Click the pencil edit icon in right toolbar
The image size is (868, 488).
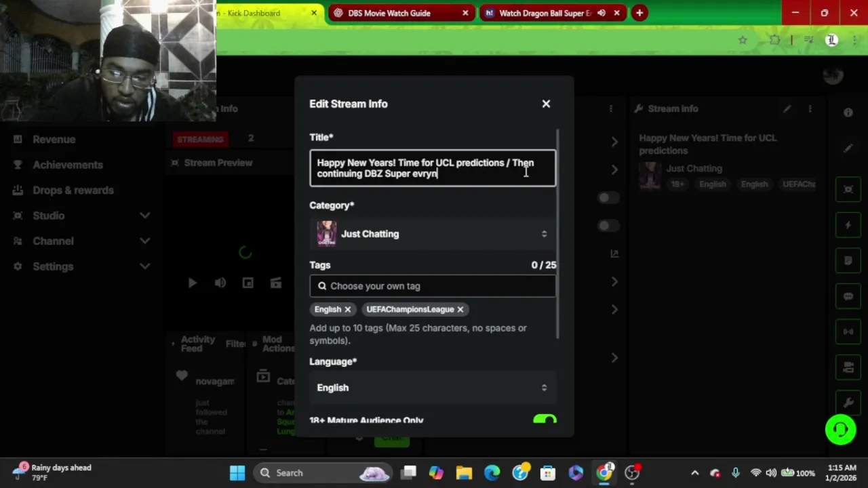tap(848, 148)
